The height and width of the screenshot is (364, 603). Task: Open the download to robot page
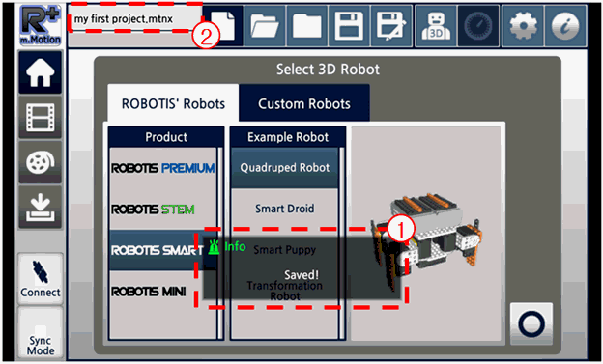tap(40, 207)
